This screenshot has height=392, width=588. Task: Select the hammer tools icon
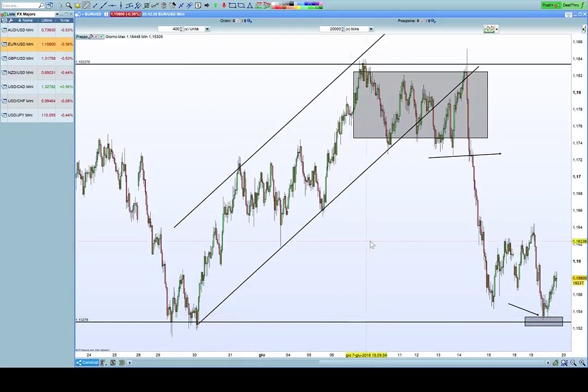point(173,5)
